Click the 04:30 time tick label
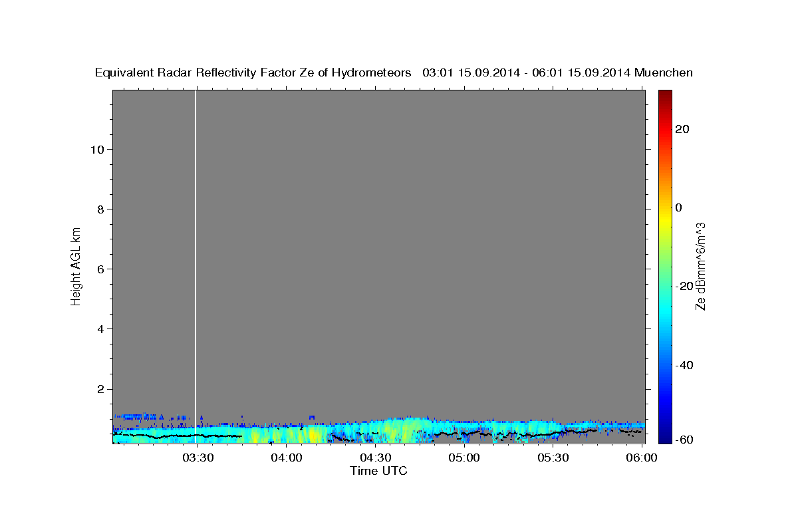This screenshot has width=798, height=532. (375, 458)
